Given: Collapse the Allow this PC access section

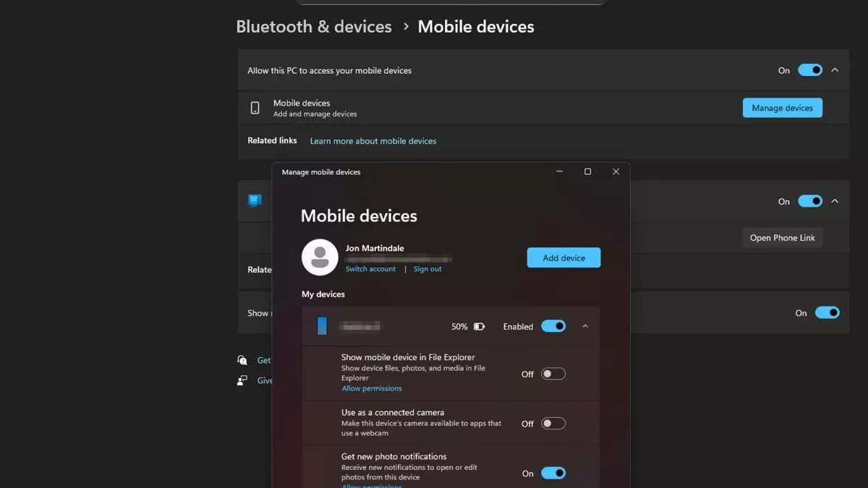Looking at the screenshot, I should [835, 70].
